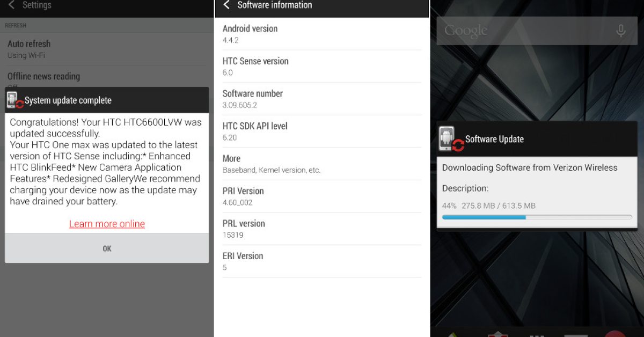Select the PRI Version row
This screenshot has width=644, height=337.
pos(322,196)
